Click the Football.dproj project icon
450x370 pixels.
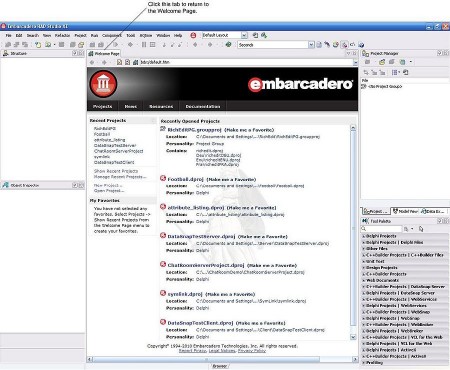(x=163, y=178)
